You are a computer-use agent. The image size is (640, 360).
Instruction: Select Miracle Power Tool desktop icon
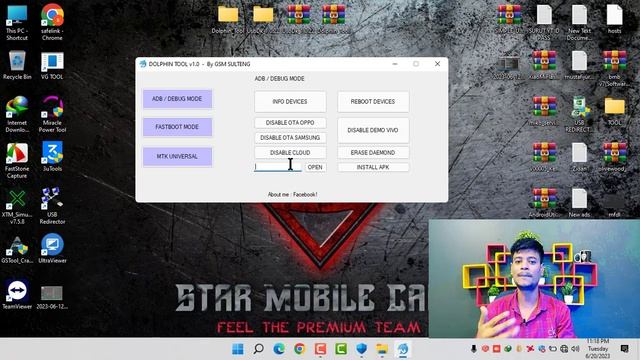[x=52, y=114]
